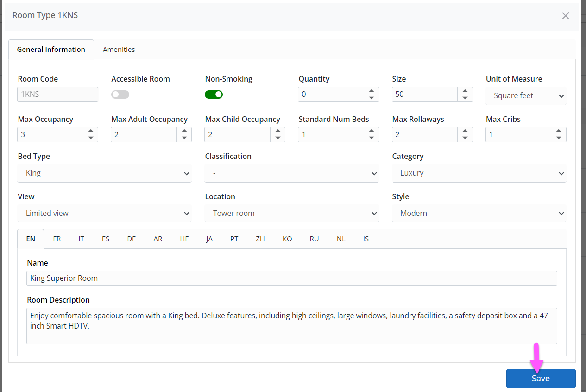Open the Style dropdown showing Modern
The image size is (586, 392).
pyautogui.click(x=479, y=214)
